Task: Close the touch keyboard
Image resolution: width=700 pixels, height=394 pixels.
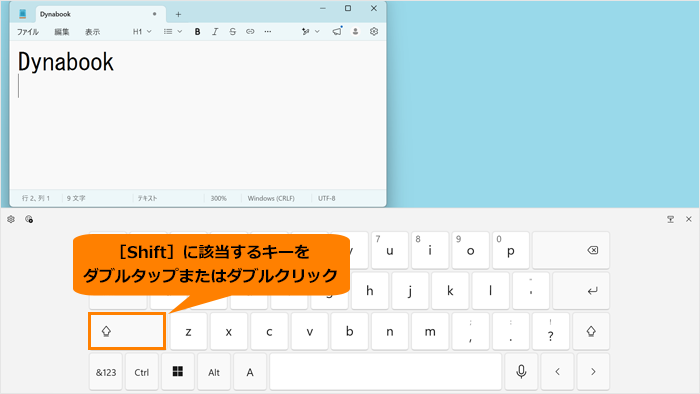Action: [x=688, y=219]
